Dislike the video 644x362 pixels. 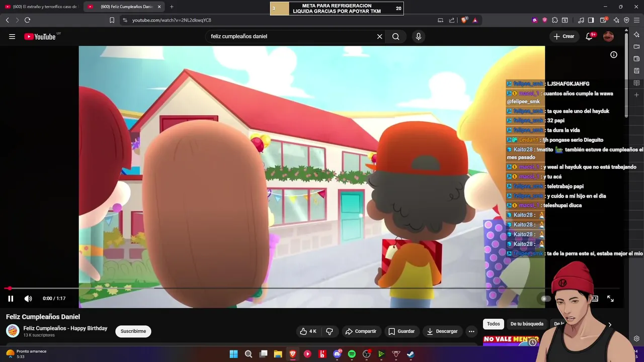[330, 331]
